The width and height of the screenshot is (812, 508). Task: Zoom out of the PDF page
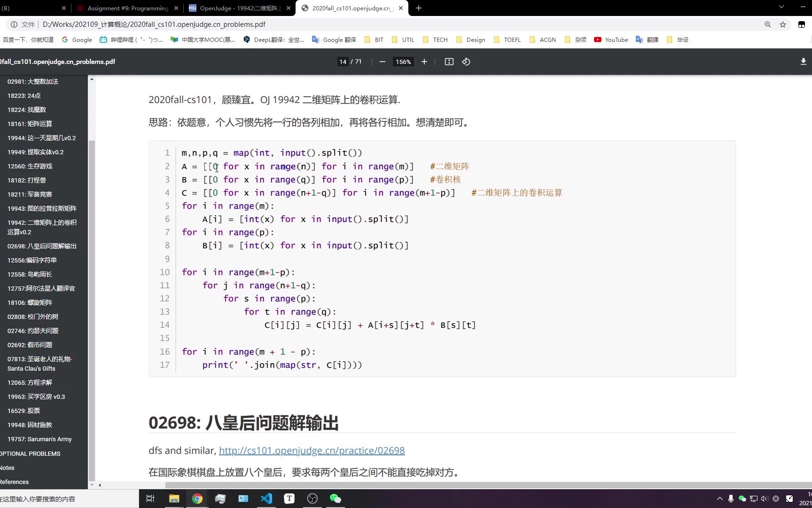tap(382, 62)
